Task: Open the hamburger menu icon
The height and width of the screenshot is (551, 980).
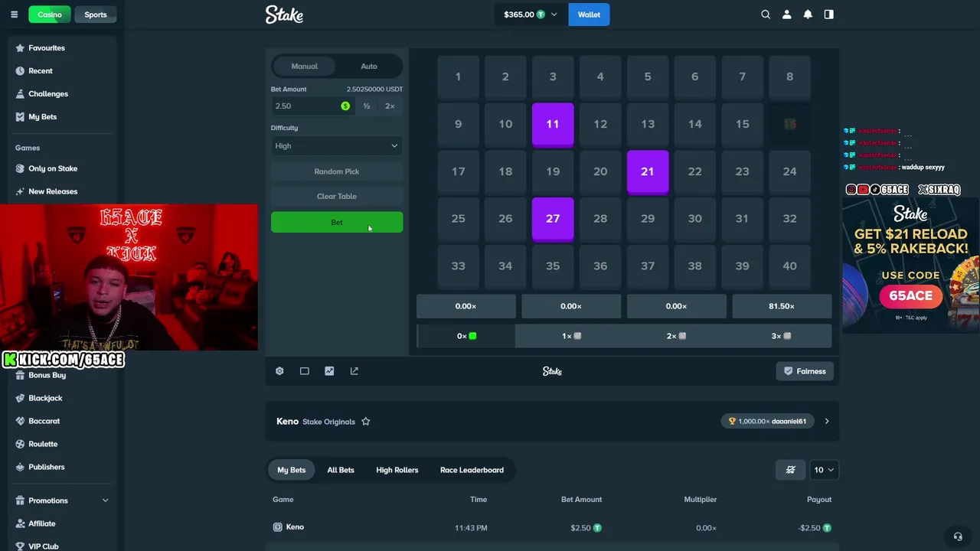Action: point(14,15)
